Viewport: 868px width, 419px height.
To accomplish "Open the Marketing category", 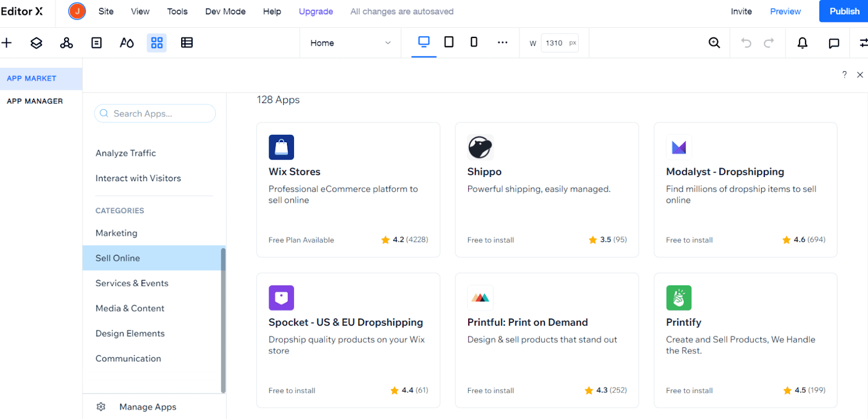I will [x=117, y=233].
